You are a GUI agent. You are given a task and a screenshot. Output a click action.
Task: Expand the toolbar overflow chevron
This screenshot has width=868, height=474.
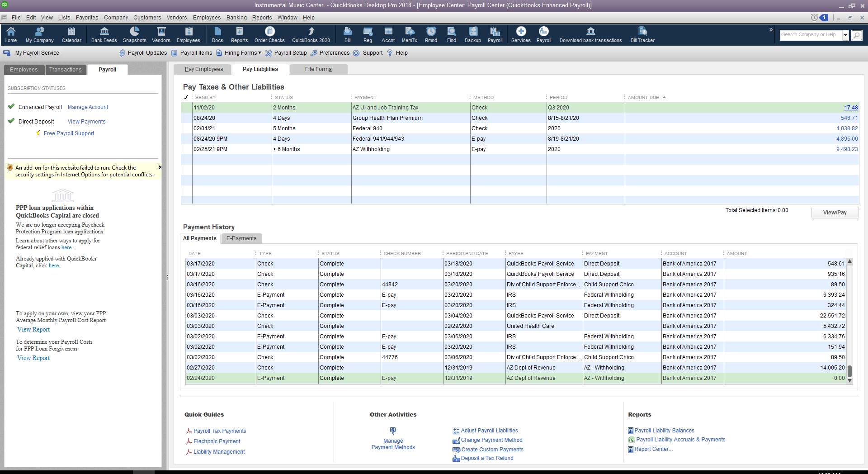pyautogui.click(x=771, y=30)
